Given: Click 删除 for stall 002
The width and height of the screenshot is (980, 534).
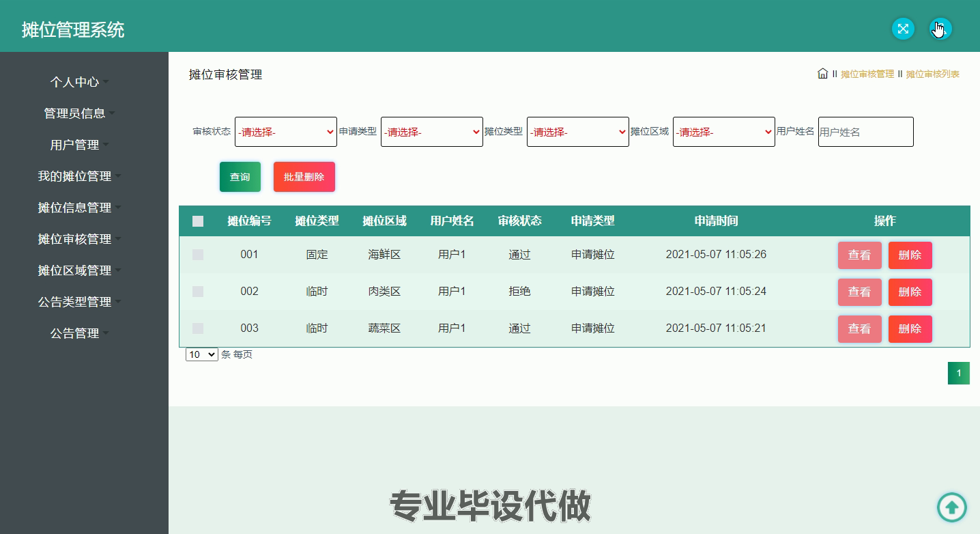Looking at the screenshot, I should coord(910,292).
